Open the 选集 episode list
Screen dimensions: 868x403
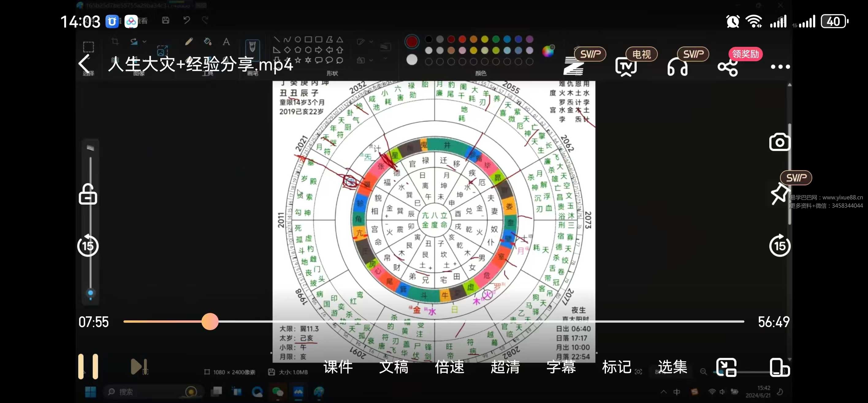(672, 367)
